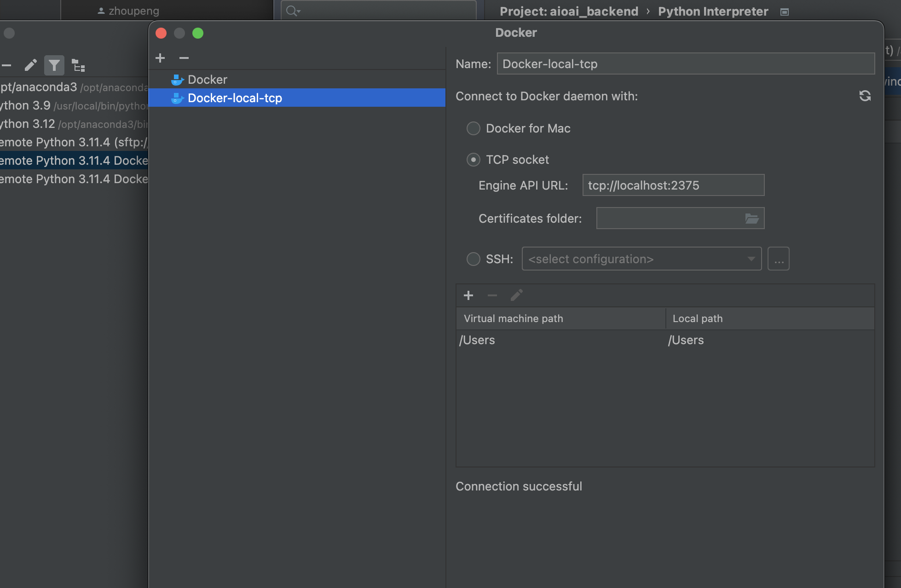Remove the selected Docker server configuration
901x588 pixels.
coord(184,58)
